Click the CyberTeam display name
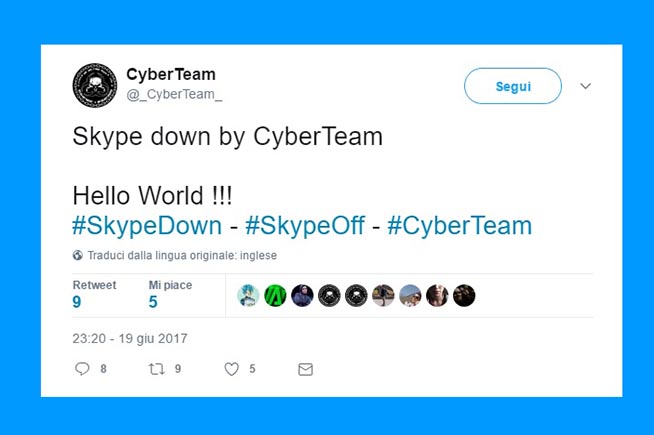The width and height of the screenshot is (654, 435). 171,74
